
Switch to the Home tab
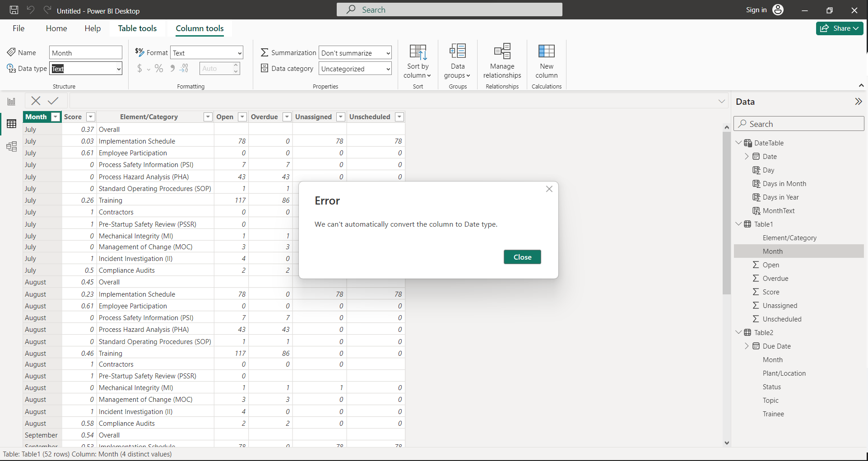point(56,28)
